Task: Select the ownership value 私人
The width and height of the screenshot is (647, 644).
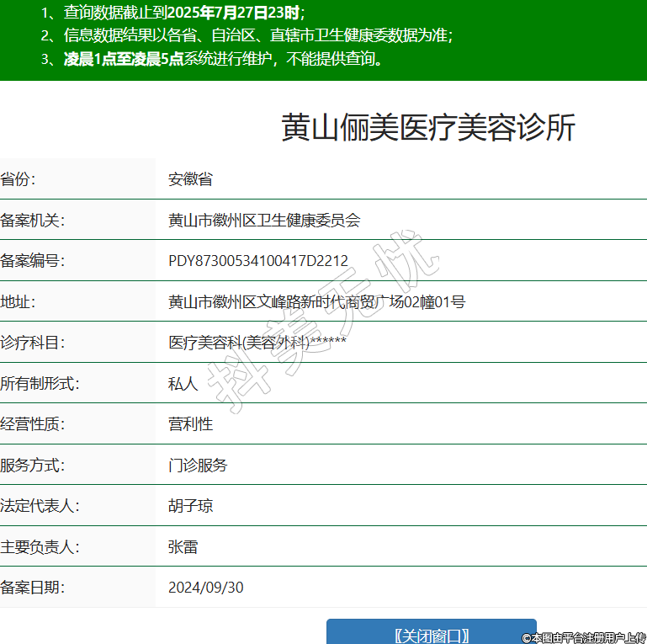Action: [183, 384]
